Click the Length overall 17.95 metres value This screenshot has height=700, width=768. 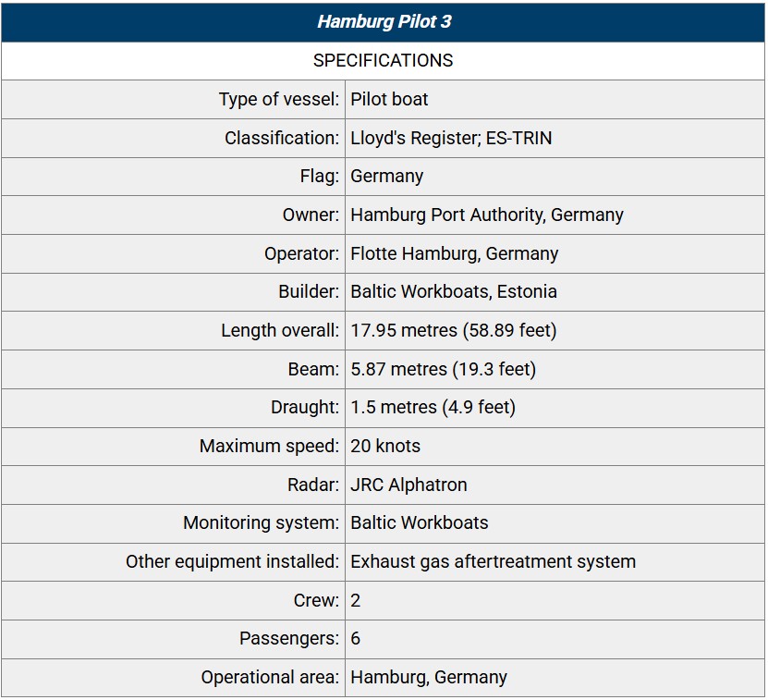(x=454, y=331)
